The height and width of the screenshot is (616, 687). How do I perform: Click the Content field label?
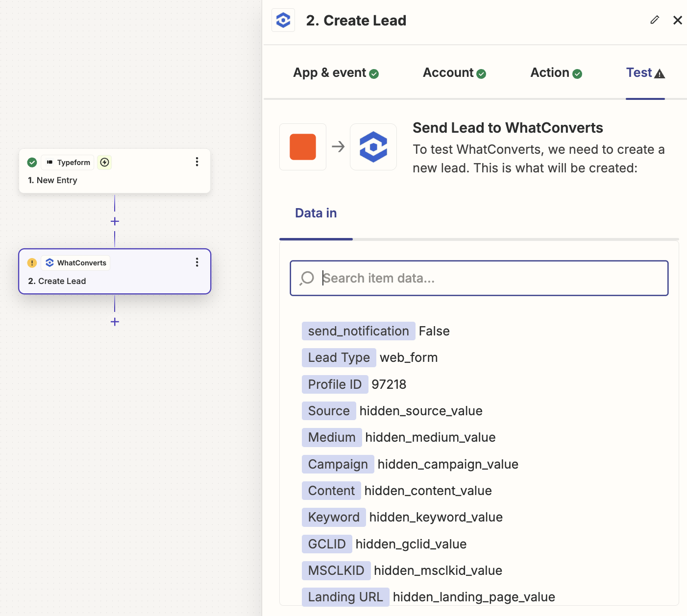tap(331, 491)
